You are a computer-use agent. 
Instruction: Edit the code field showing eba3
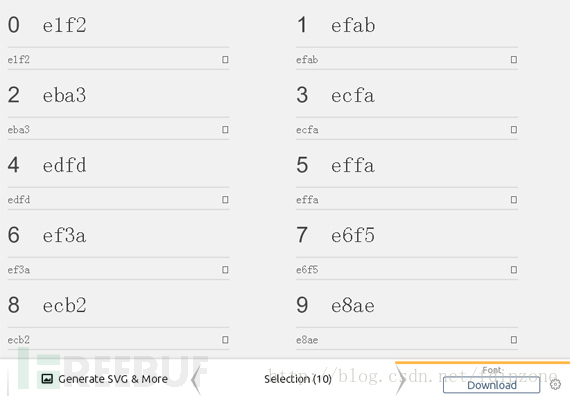(113, 129)
